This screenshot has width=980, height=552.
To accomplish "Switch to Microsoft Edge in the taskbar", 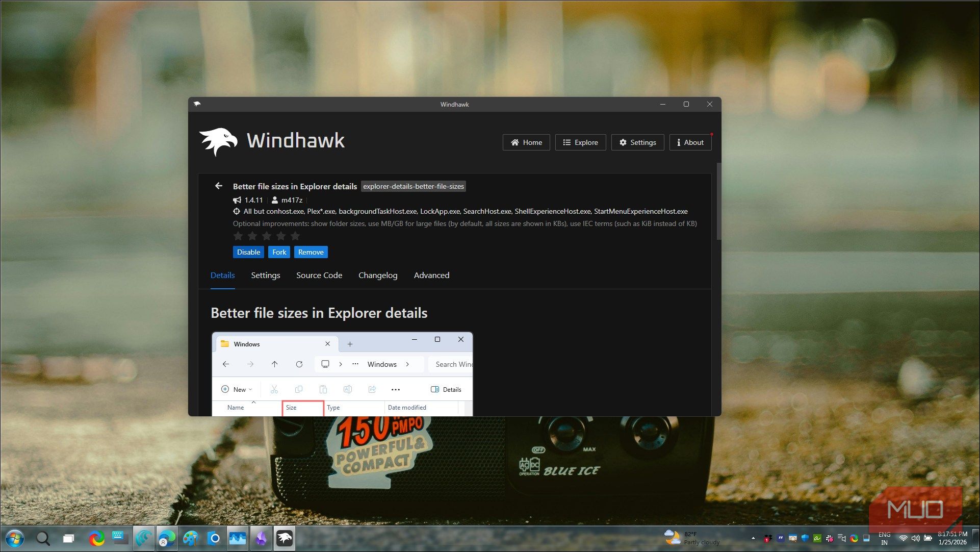I will click(x=166, y=538).
